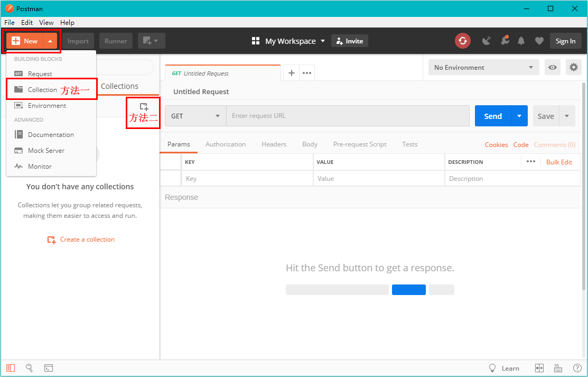The image size is (588, 377).
Task: Click the red sync status icon
Action: 463,41
